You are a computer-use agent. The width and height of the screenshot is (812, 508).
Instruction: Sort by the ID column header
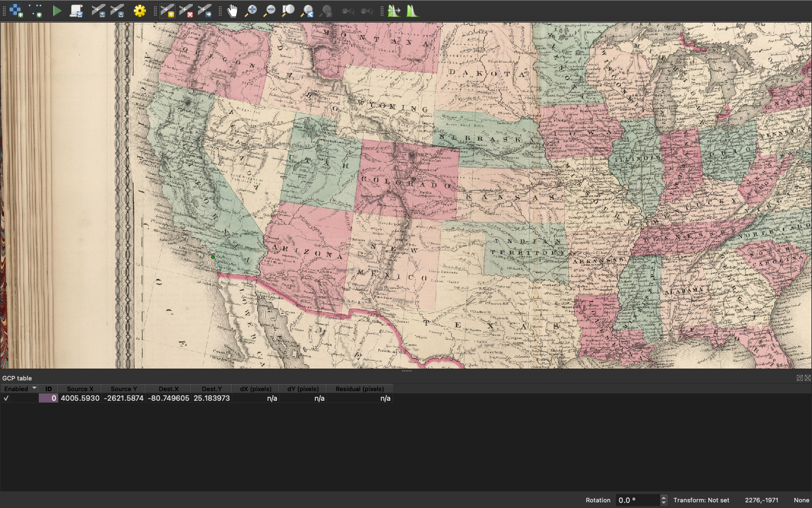click(x=48, y=389)
